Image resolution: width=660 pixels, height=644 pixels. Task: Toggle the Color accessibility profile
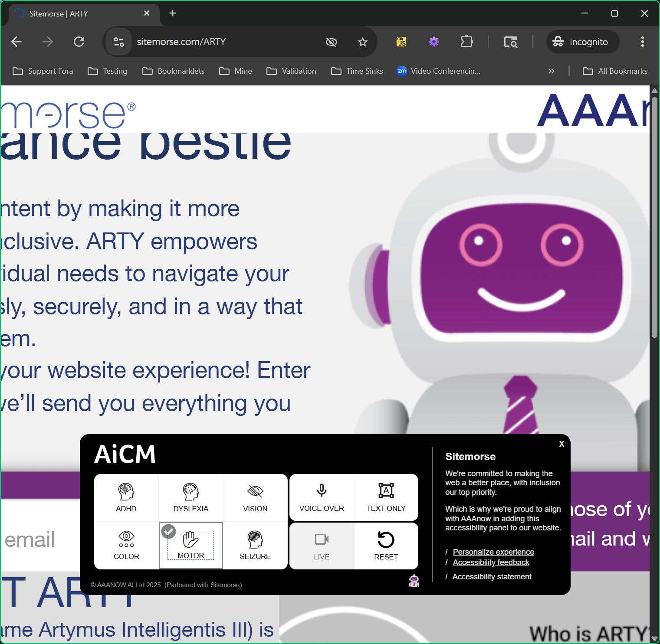point(126,546)
